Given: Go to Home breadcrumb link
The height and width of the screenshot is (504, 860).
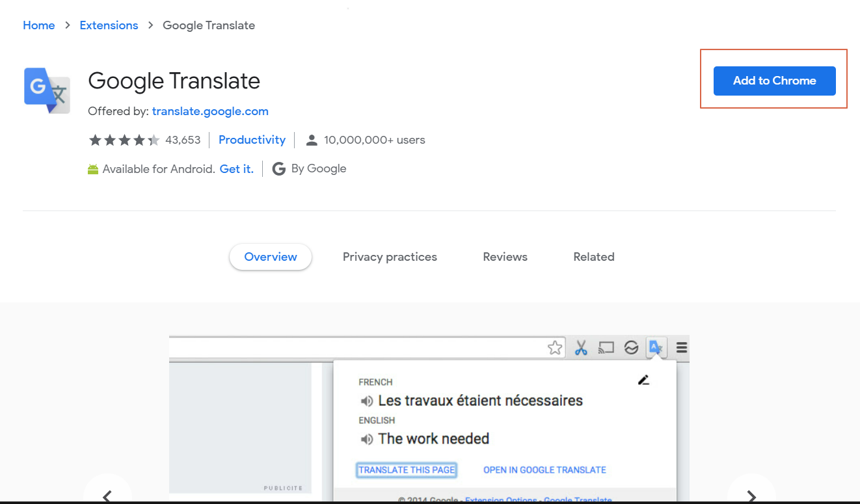Looking at the screenshot, I should coord(39,25).
